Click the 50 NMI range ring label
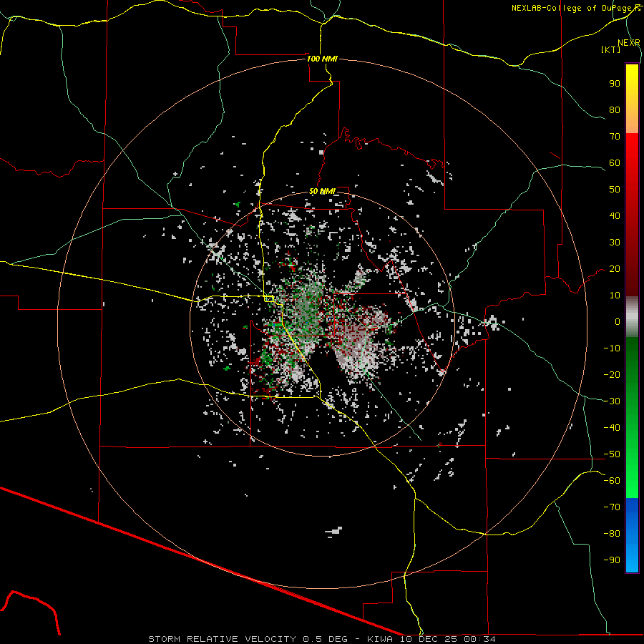This screenshot has width=644, height=644. 322,191
